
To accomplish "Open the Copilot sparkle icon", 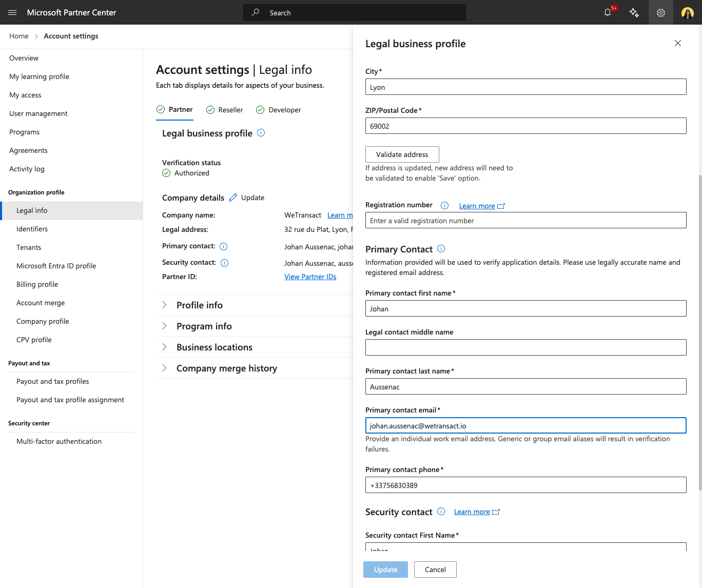I will pos(634,12).
